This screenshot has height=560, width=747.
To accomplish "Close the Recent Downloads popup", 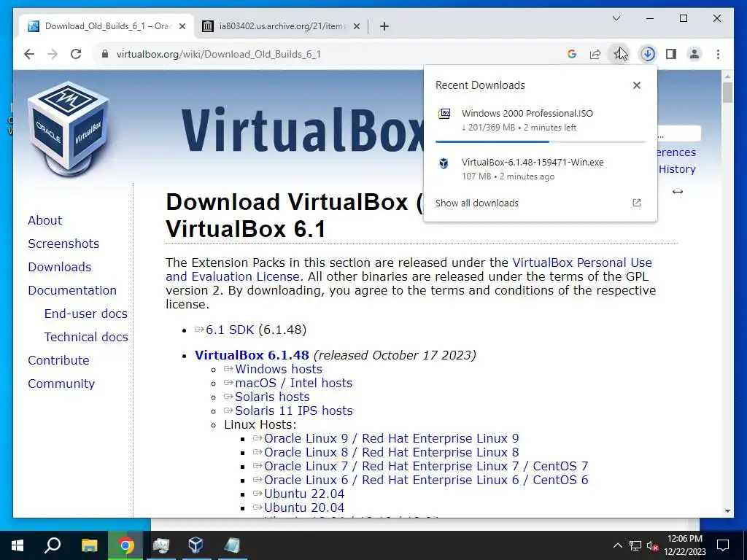I will [636, 85].
